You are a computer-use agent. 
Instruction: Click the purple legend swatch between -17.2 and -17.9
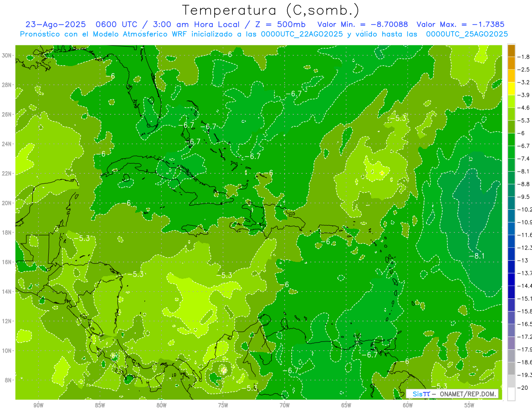511,343
